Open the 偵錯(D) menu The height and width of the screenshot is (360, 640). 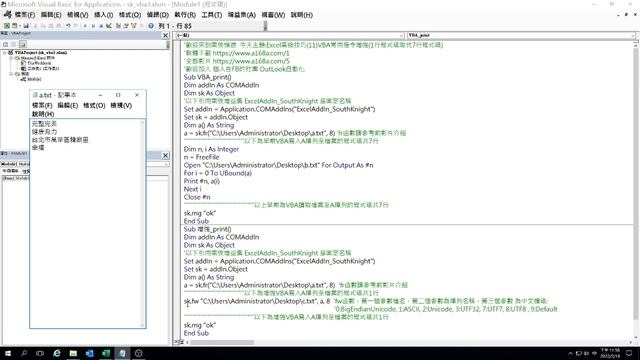point(158,15)
